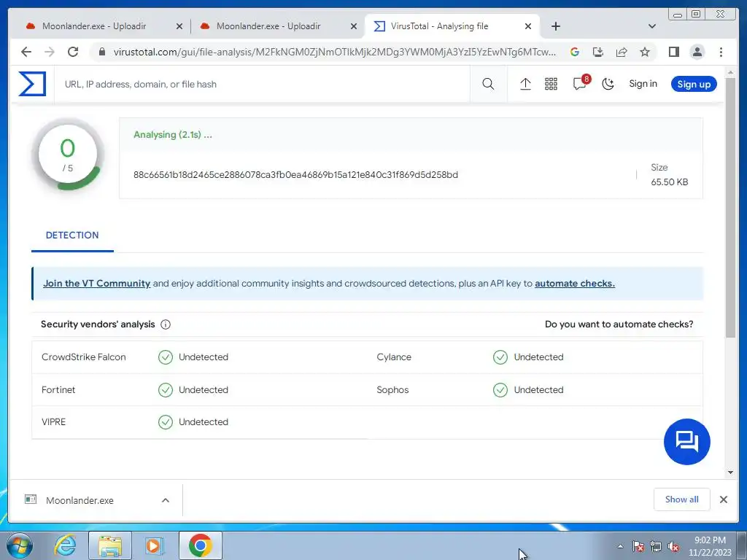Click the file hash text 88c66561b18d...
747x560 pixels.
[x=295, y=175]
